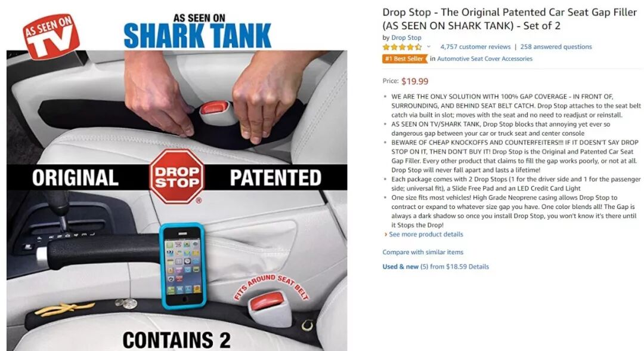Visit the Drop Stop brand link
This screenshot has height=351, width=644.
406,38
